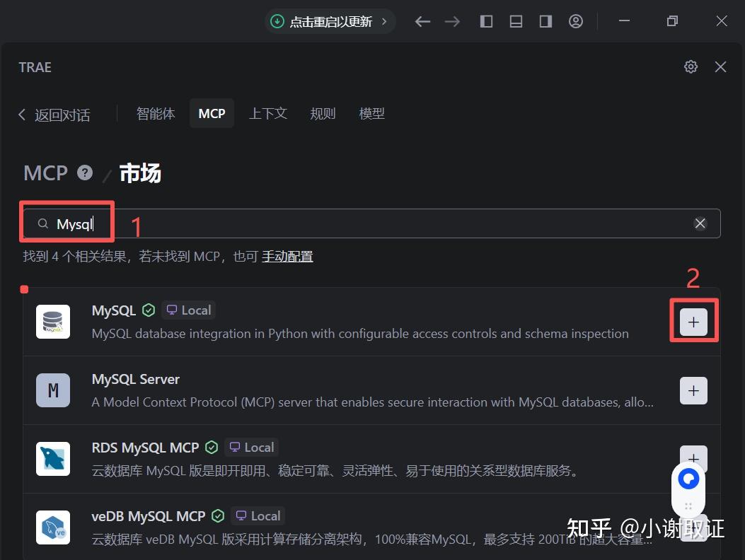Viewport: 745px width, 560px height.
Task: Click the back navigation arrow
Action: tap(422, 21)
